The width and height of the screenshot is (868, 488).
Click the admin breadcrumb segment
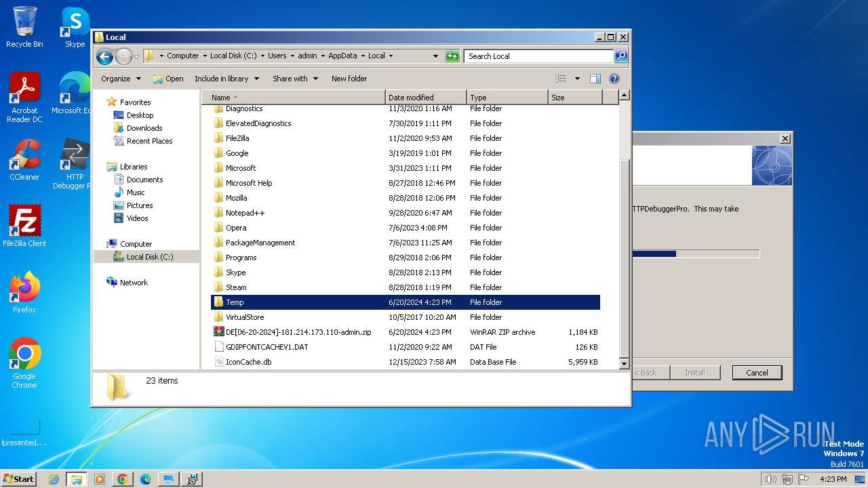click(x=307, y=56)
